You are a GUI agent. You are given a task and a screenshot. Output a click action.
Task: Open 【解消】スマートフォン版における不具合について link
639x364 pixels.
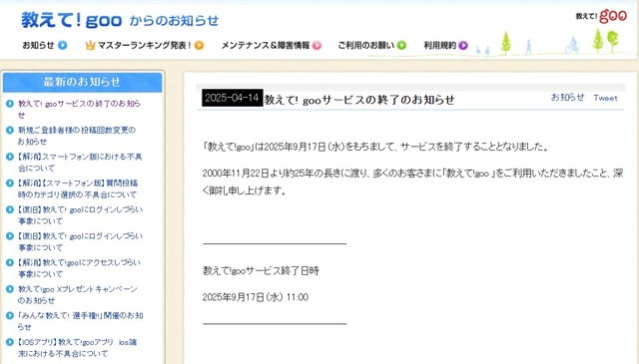pyautogui.click(x=80, y=162)
